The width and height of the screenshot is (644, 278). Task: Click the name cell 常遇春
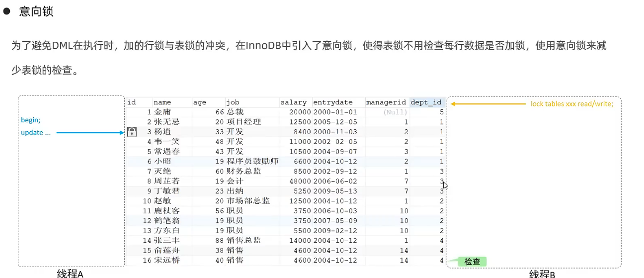(x=167, y=152)
